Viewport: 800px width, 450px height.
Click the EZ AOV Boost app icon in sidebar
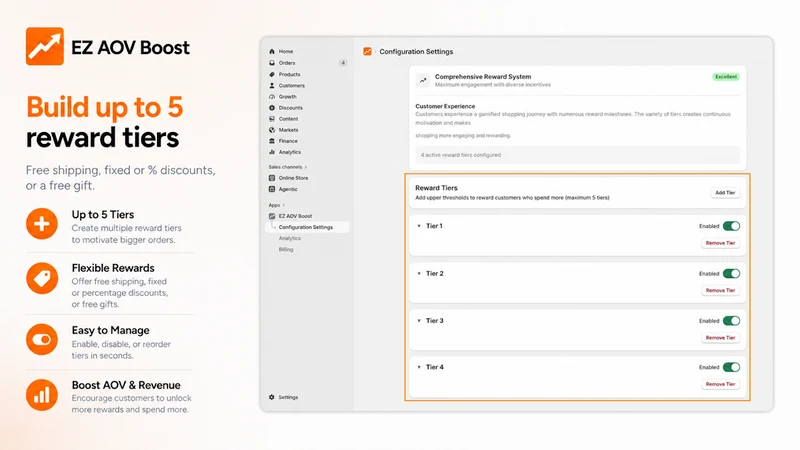pyautogui.click(x=272, y=216)
